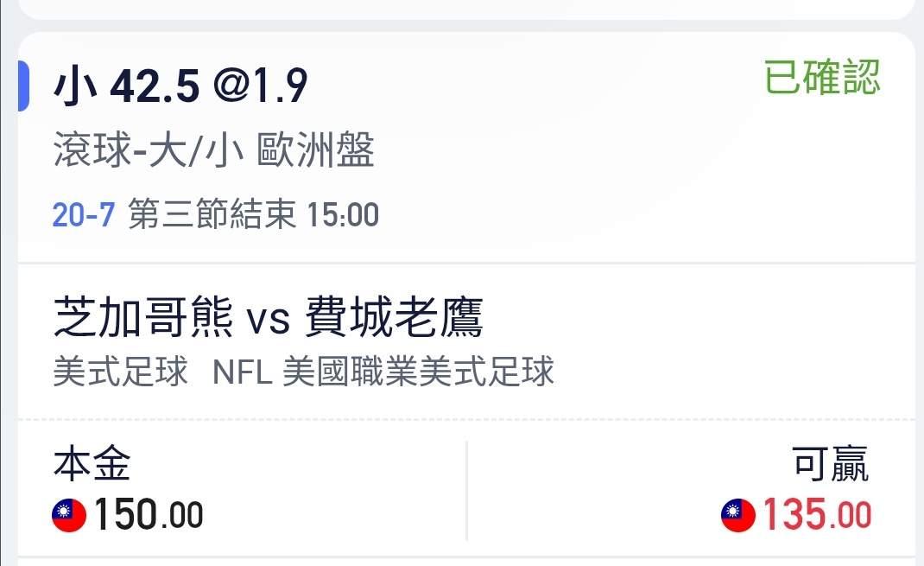924x566 pixels.
Task: Select the bet title 小 42.5 @1.9
Action: click(x=180, y=86)
